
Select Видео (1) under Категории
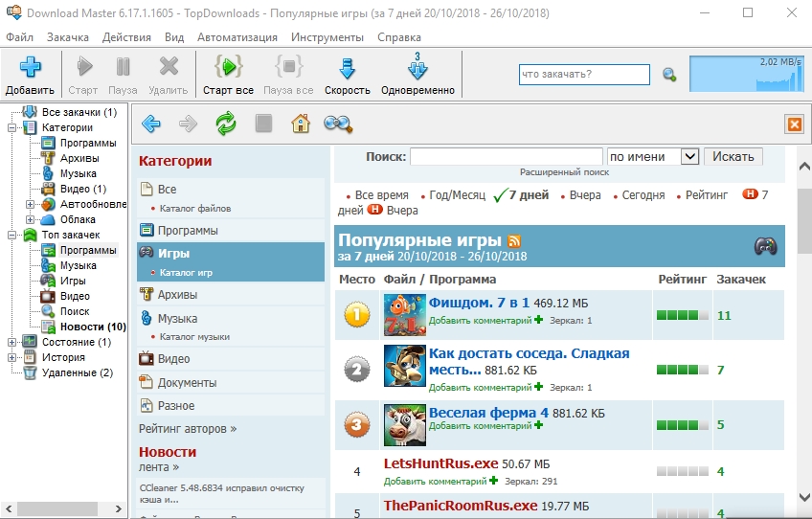(83, 189)
